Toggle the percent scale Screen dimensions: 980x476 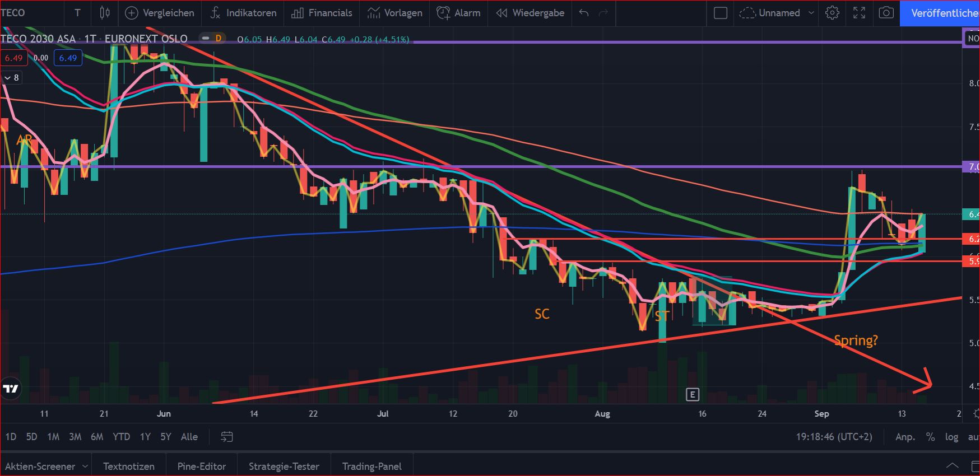(x=930, y=437)
